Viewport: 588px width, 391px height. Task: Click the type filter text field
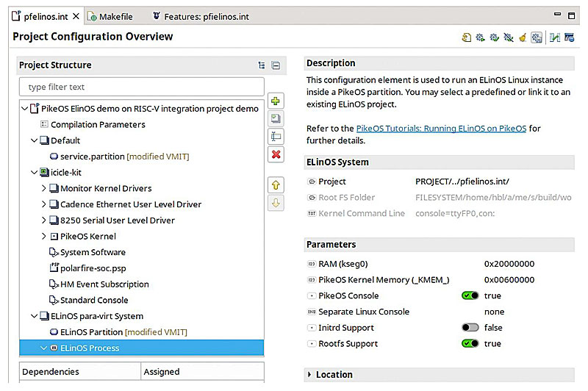click(141, 87)
